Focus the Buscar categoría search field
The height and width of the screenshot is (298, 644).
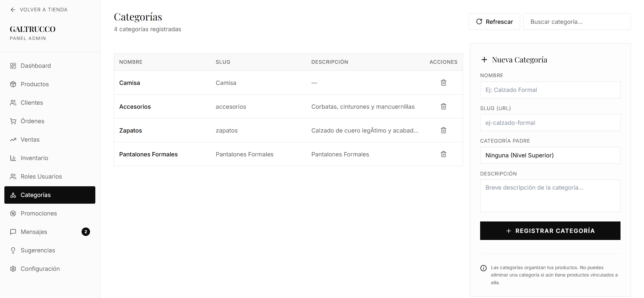point(577,22)
